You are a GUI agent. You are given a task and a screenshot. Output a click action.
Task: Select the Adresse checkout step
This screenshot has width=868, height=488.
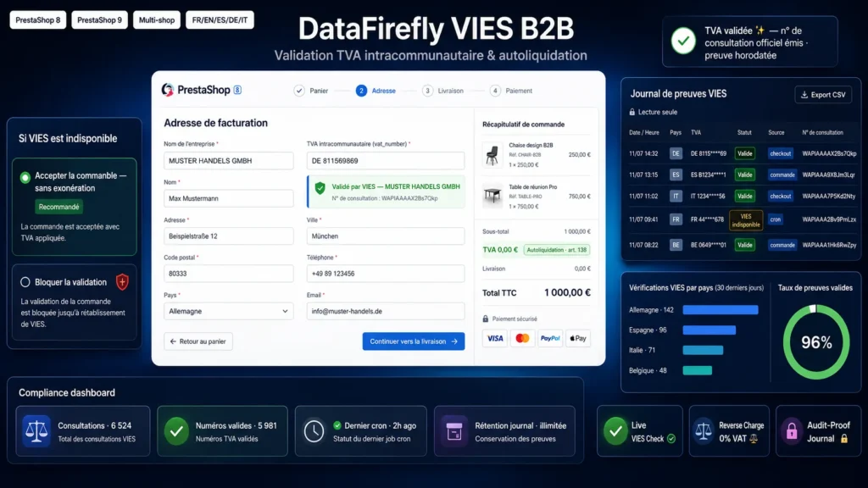click(x=376, y=91)
